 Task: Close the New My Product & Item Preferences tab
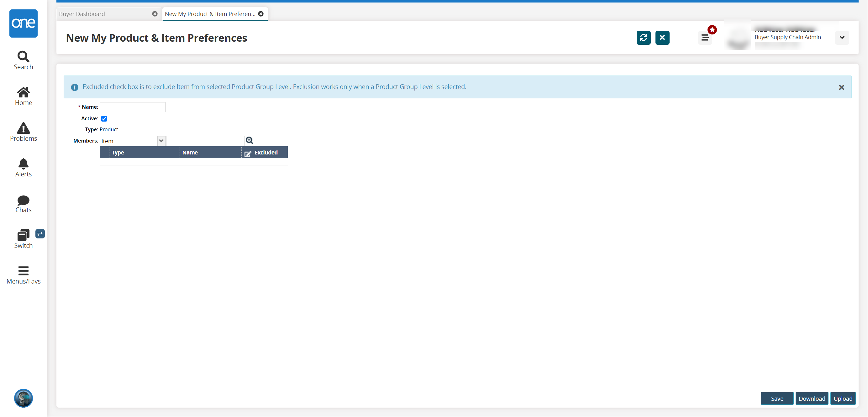[x=261, y=14]
